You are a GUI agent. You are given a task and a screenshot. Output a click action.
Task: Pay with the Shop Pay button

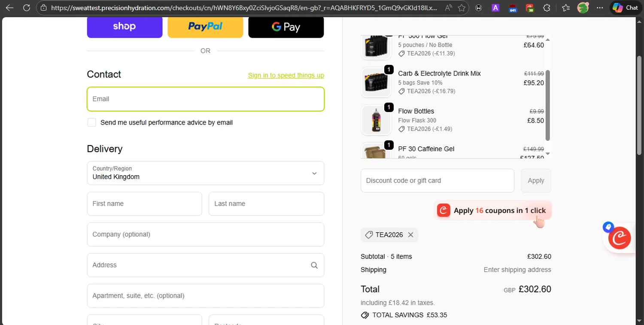click(125, 27)
